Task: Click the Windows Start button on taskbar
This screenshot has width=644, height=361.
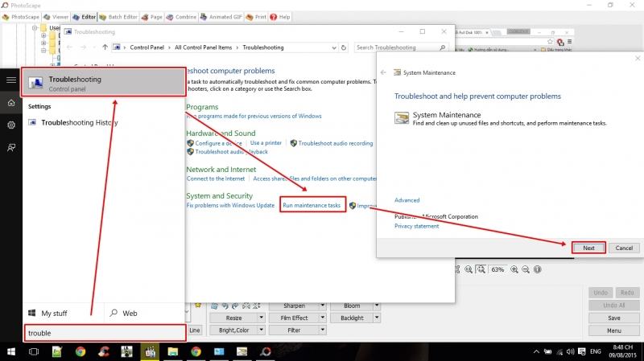Action: click(x=11, y=351)
